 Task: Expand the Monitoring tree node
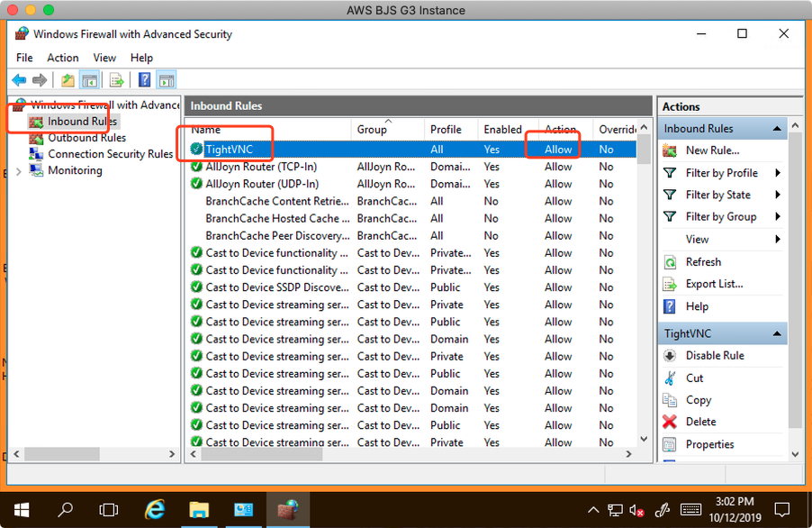tap(19, 170)
